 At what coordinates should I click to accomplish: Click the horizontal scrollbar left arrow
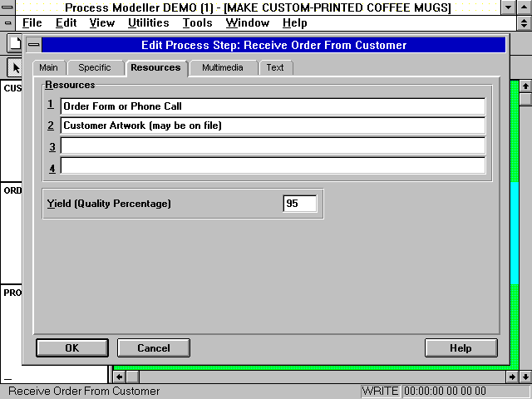(x=119, y=377)
